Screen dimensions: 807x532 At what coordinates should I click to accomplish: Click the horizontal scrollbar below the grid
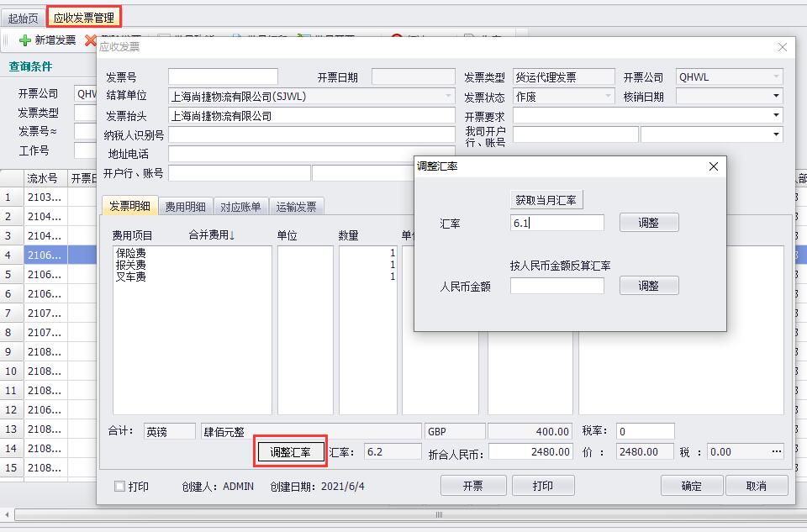(437, 514)
